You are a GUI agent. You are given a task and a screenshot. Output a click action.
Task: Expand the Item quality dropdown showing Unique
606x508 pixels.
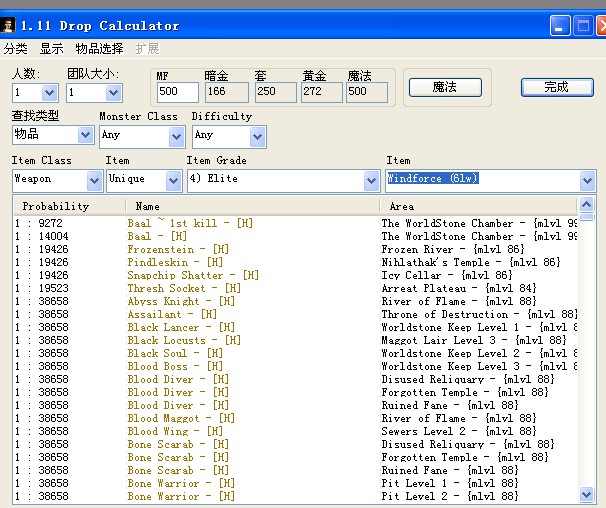[174, 181]
